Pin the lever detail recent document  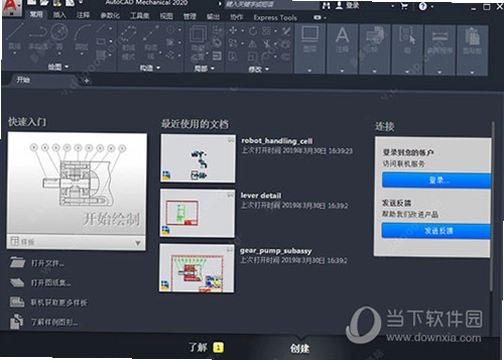coord(230,194)
